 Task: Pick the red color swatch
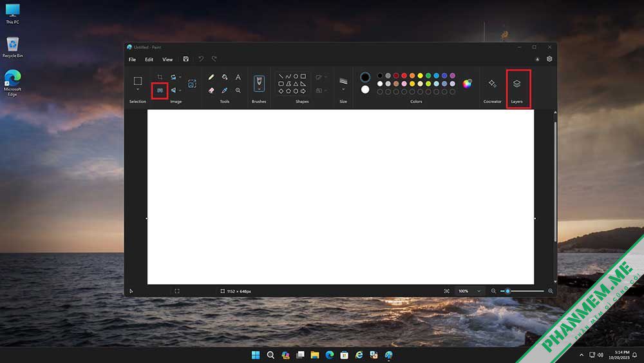(x=404, y=75)
